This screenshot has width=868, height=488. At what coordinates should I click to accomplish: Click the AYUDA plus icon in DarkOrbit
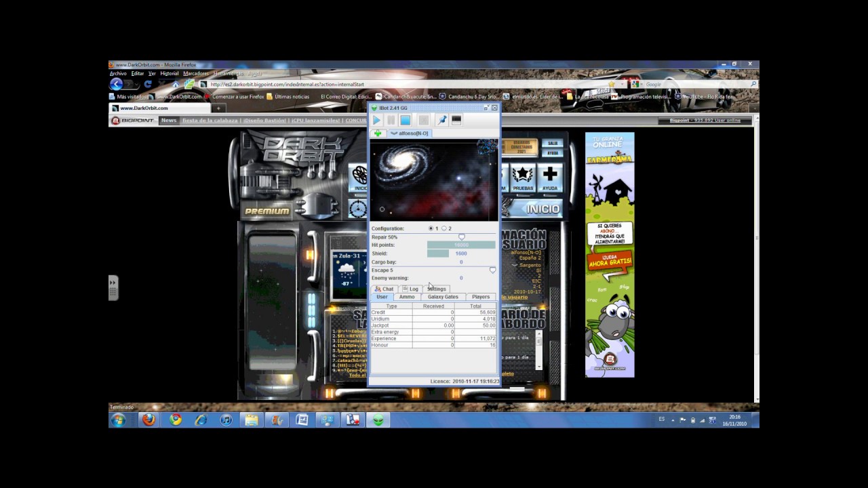[550, 178]
